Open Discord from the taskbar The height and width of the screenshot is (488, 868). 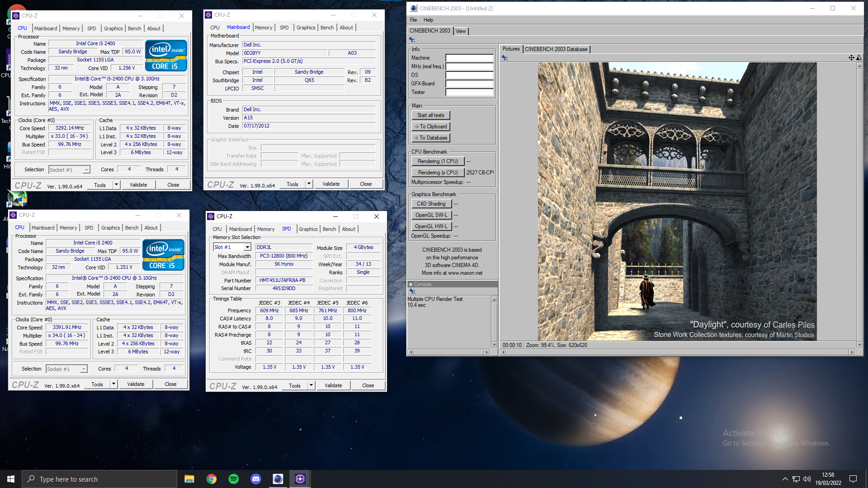(x=256, y=479)
